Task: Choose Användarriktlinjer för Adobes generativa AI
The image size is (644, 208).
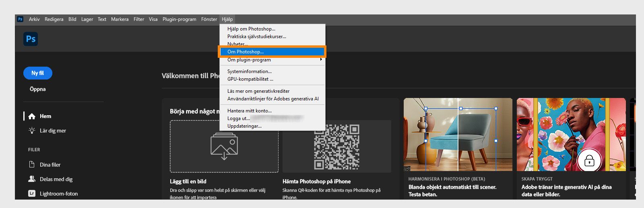Action: click(272, 99)
